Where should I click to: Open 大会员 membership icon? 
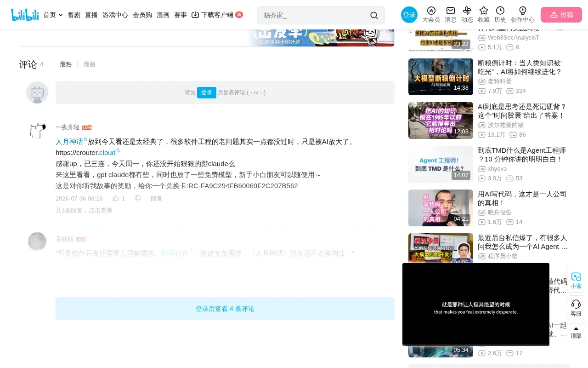[x=431, y=15]
